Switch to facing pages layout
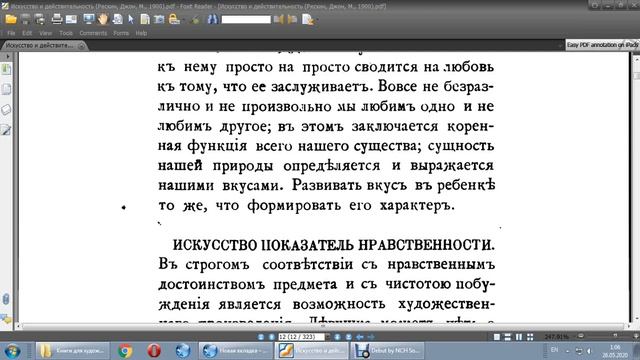The image size is (640, 360). pos(519,337)
